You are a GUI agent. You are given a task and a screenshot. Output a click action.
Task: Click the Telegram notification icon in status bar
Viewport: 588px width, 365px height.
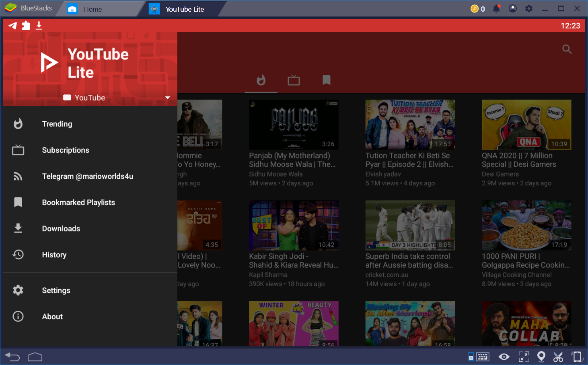[13, 26]
